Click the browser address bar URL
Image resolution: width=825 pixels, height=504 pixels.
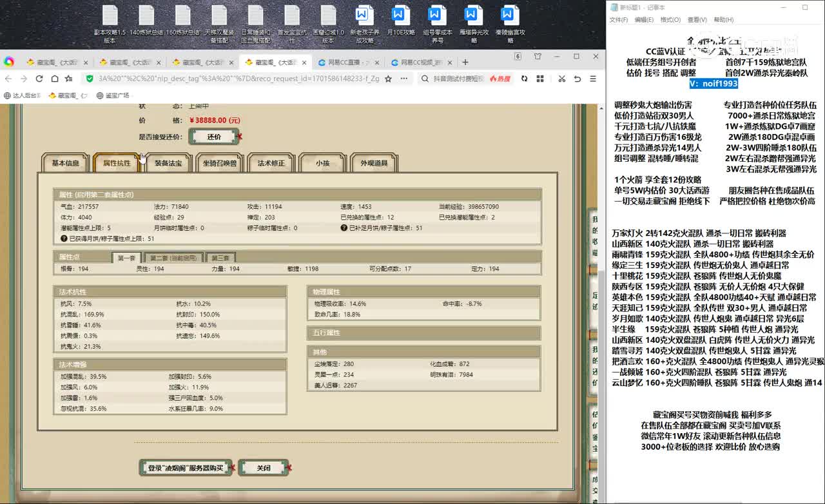coord(239,79)
